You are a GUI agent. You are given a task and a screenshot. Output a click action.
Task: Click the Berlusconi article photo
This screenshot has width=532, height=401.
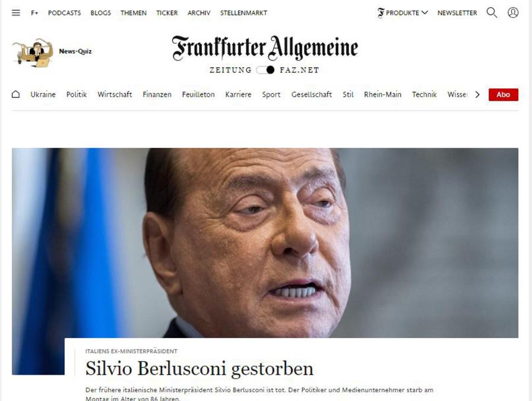(x=265, y=243)
